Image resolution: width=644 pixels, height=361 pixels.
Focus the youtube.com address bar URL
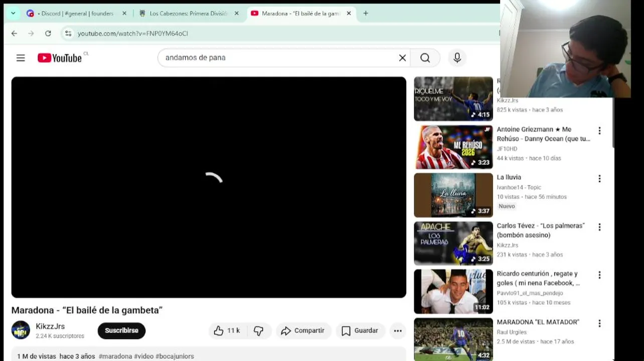tap(133, 34)
